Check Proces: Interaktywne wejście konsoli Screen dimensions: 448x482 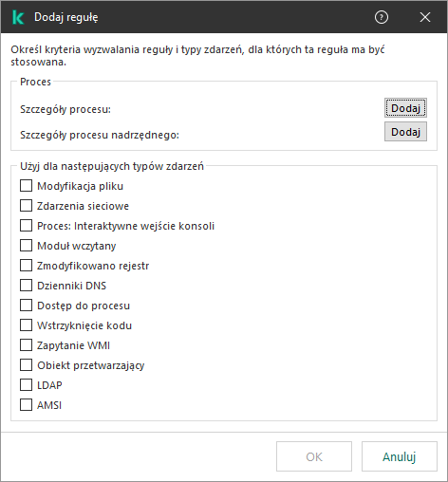[x=26, y=226]
